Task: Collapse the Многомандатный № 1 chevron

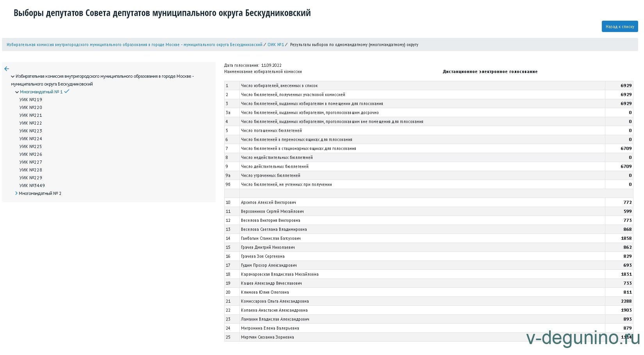Action: (x=17, y=92)
